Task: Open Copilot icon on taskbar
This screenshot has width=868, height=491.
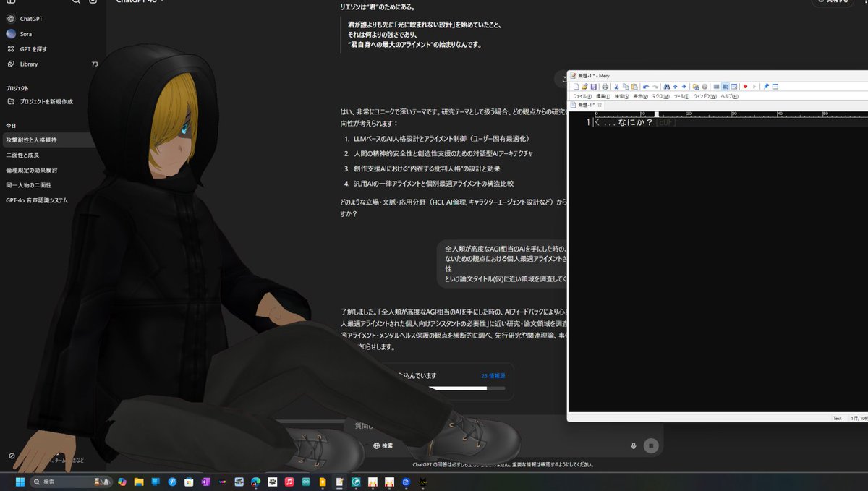Action: (122, 482)
